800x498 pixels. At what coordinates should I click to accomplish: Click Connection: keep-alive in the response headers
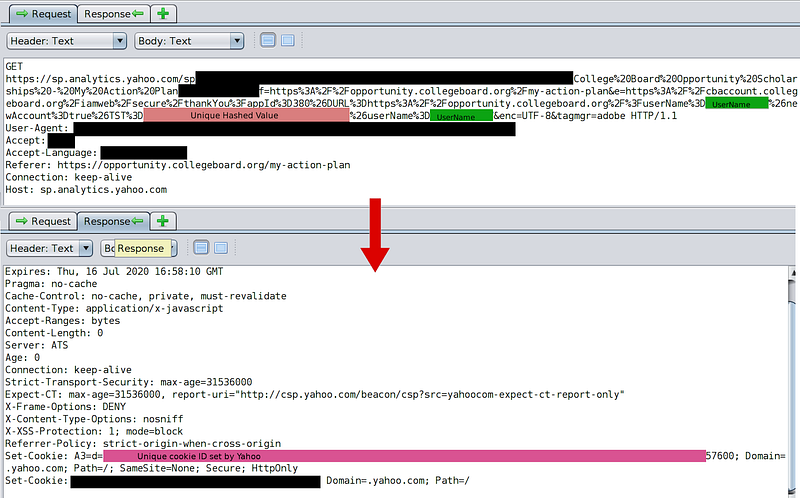pyautogui.click(x=68, y=369)
